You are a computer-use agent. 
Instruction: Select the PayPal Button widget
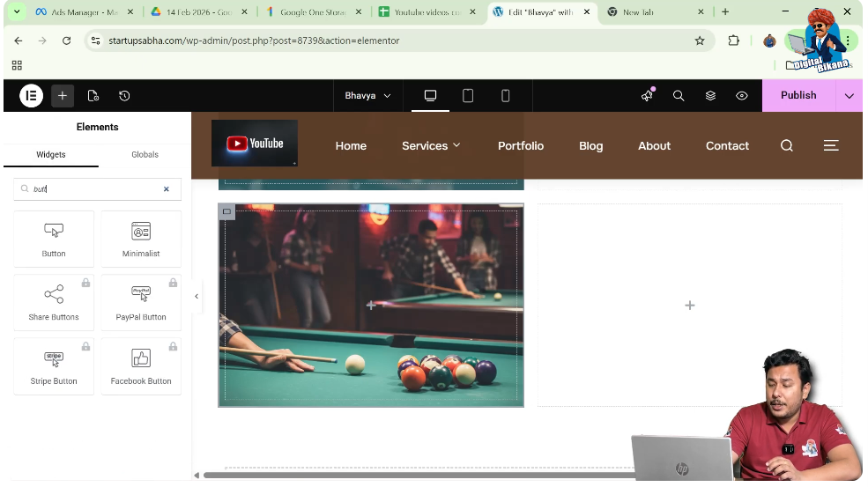click(x=141, y=302)
